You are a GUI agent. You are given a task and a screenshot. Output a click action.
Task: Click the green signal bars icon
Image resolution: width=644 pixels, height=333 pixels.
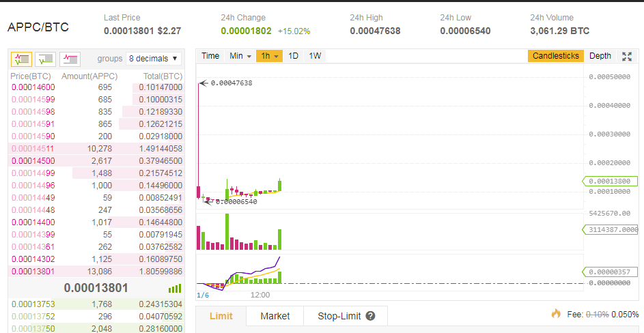tap(175, 288)
